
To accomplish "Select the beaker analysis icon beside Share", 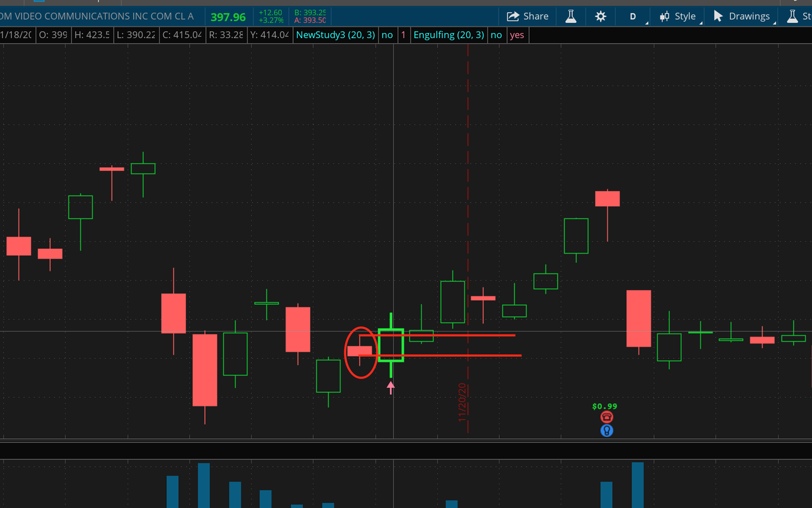I will point(570,16).
